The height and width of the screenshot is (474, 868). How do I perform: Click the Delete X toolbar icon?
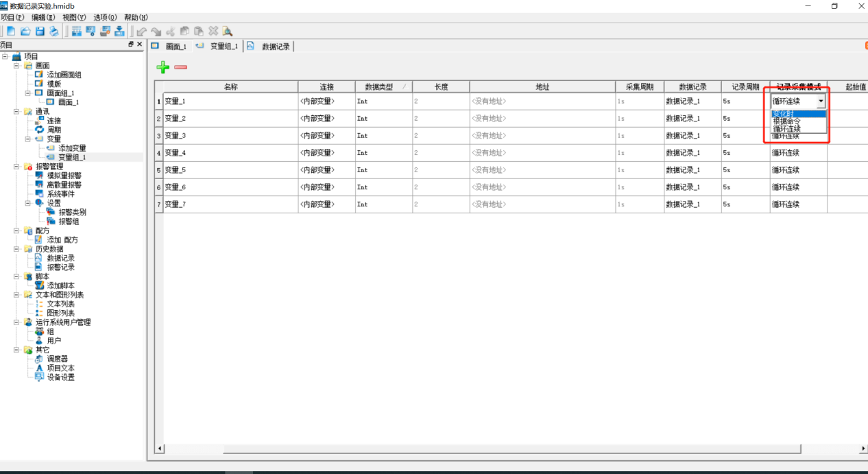[x=213, y=31]
